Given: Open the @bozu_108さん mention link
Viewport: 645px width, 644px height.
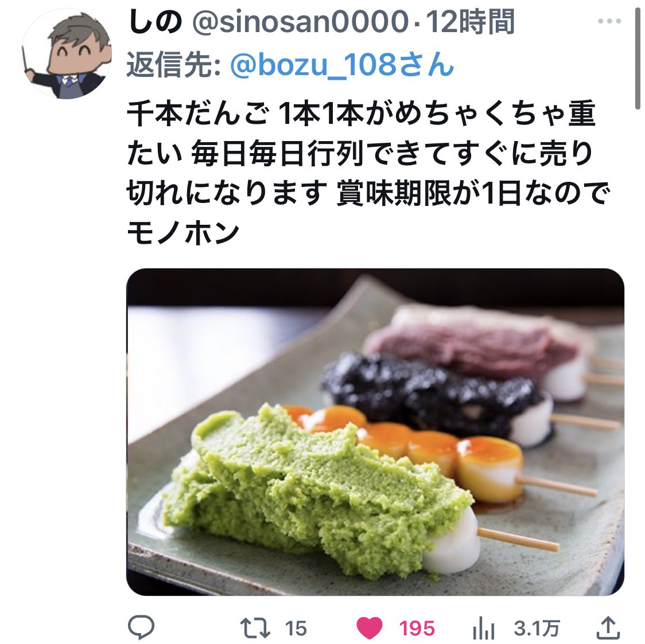Looking at the screenshot, I should tap(342, 65).
